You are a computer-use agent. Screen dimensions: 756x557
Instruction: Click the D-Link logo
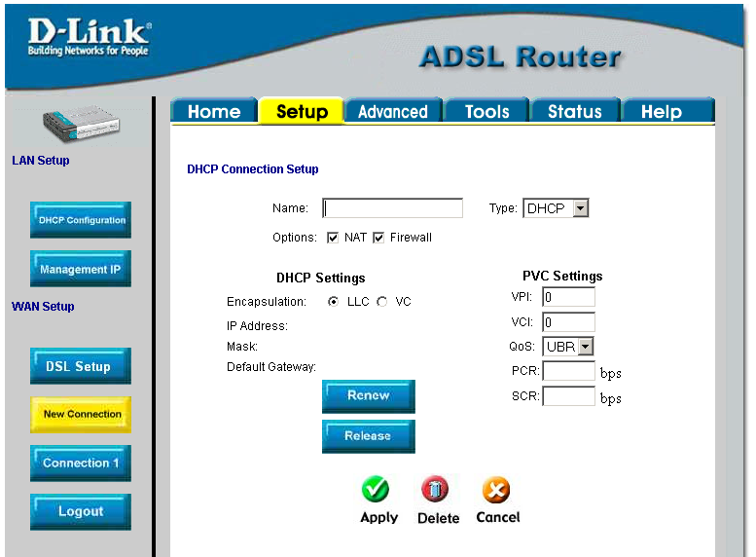point(90,37)
